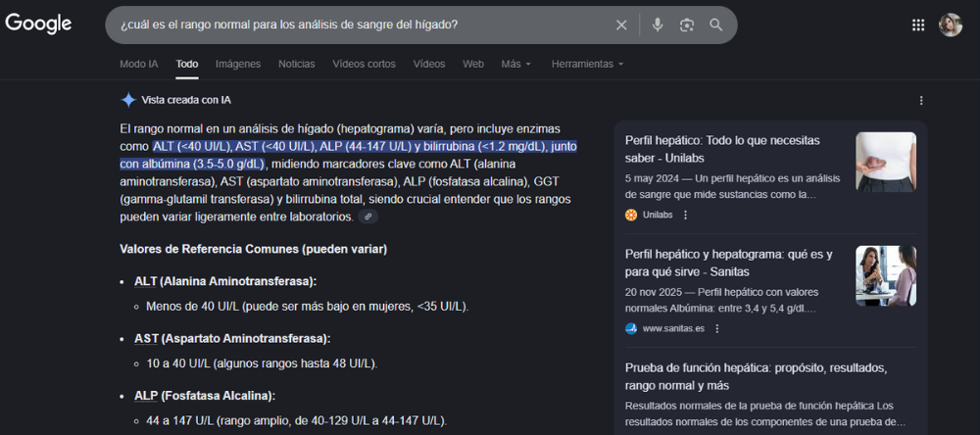
Task: Expand the Herramientas dropdown
Action: pyautogui.click(x=587, y=64)
